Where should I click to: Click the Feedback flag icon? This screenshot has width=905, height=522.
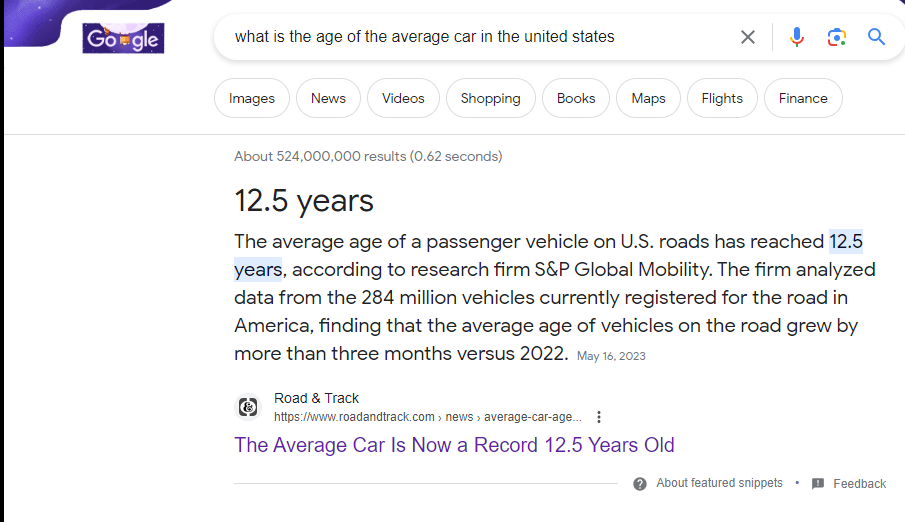(x=818, y=484)
